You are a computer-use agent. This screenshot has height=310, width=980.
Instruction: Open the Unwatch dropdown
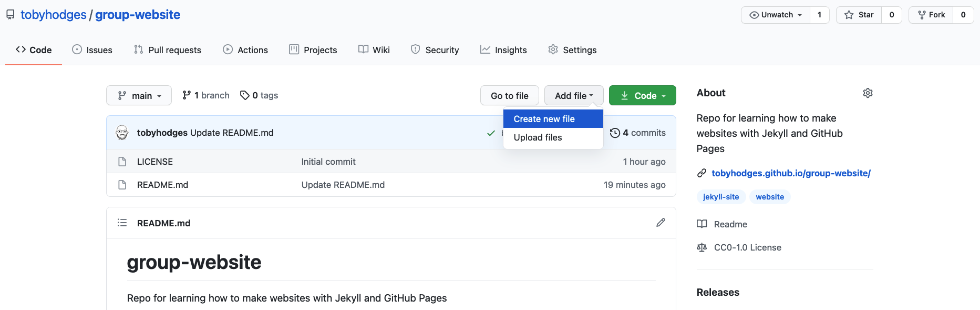pos(776,15)
